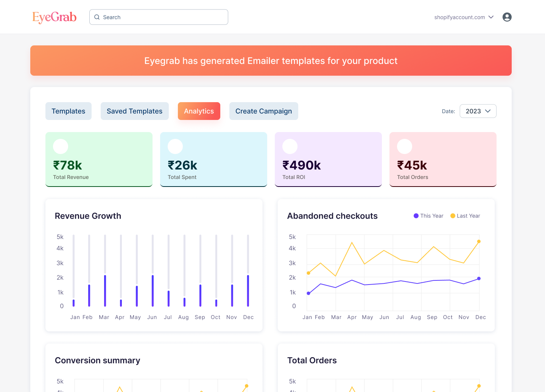The image size is (545, 392).
Task: Click the yellow Jan point in Abandoned checkouts
Action: (x=308, y=273)
